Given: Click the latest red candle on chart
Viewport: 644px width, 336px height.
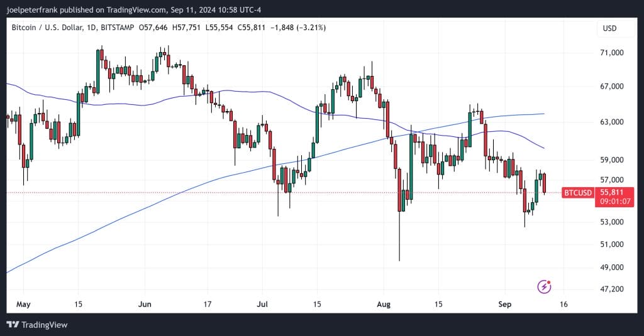Looking at the screenshot, I should (x=544, y=183).
